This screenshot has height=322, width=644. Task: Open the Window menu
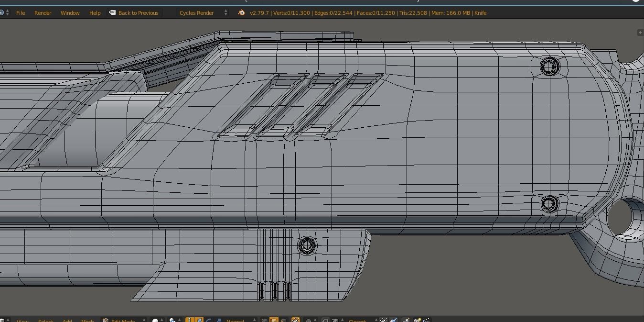point(70,13)
